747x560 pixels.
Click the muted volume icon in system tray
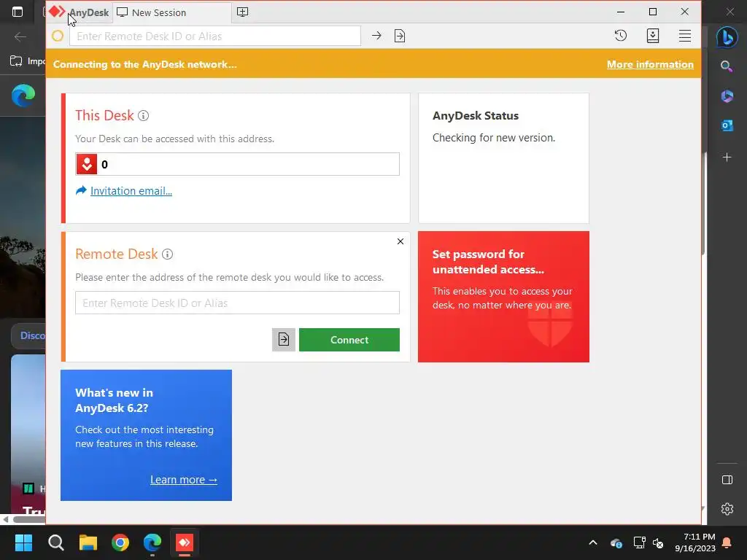[x=659, y=542]
